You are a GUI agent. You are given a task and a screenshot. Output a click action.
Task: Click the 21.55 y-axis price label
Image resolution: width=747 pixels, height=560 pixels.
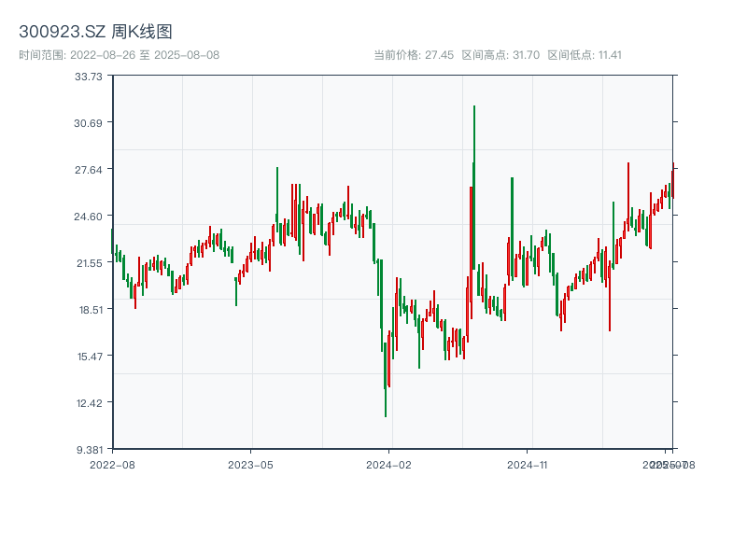[x=89, y=263]
